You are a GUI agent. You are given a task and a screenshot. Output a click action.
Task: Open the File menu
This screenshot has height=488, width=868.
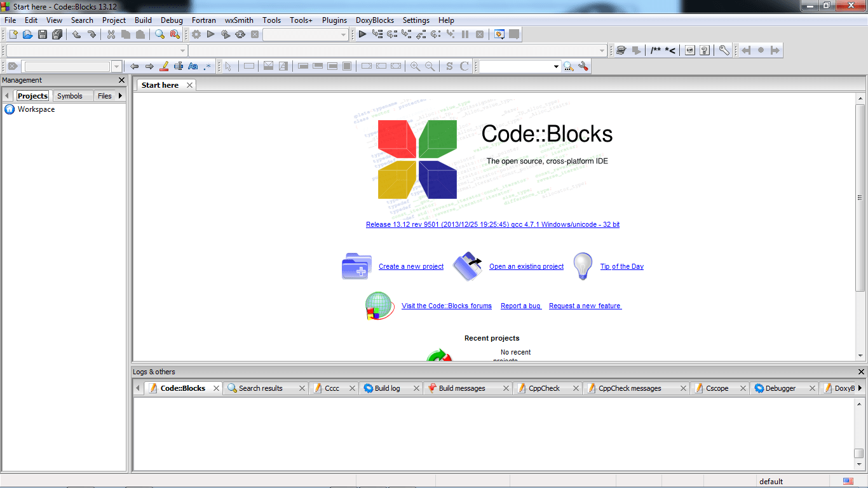(10, 20)
